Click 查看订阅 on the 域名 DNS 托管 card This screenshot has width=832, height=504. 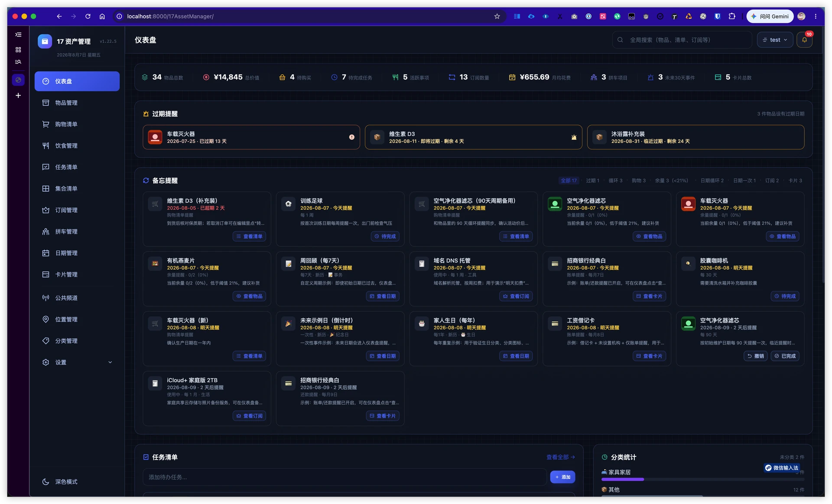(x=516, y=296)
